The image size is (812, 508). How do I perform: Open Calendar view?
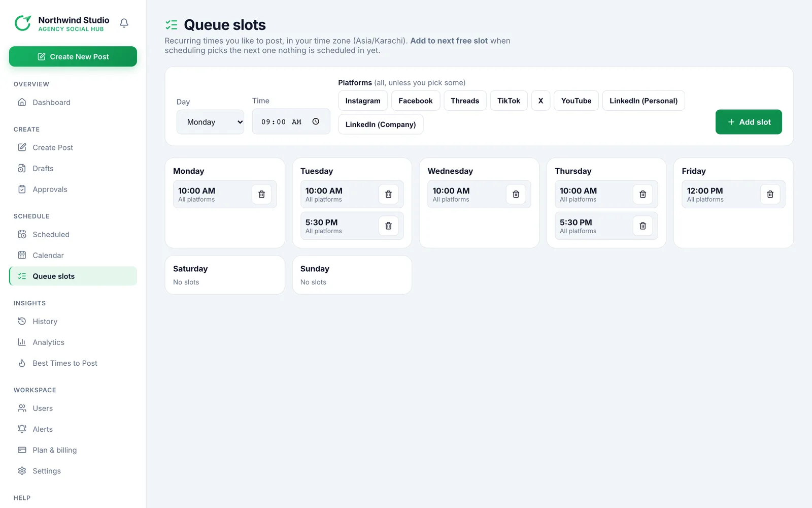tap(73, 255)
